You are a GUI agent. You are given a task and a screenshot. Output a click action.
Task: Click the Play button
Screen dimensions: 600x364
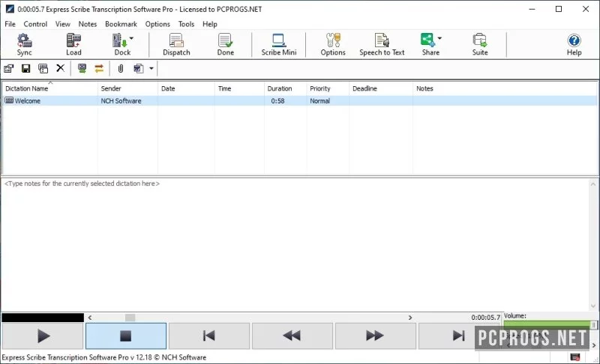coord(43,336)
